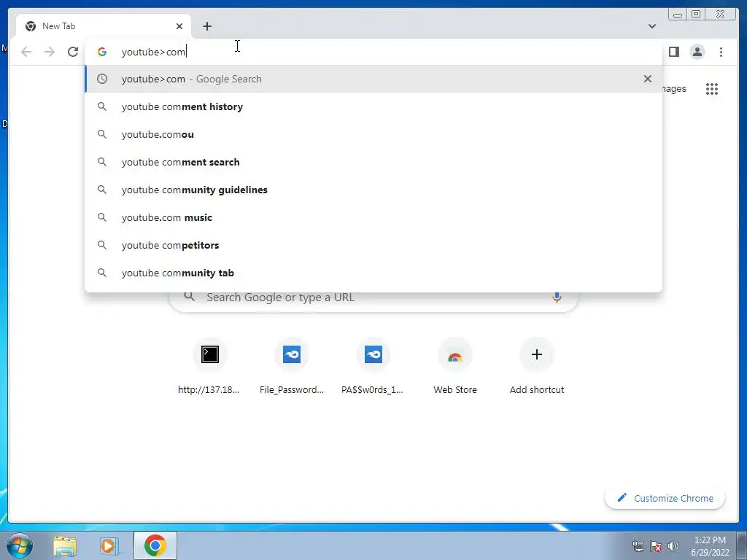Screen dimensions: 747x560
Task: Click the browser back arrow
Action: 26,52
